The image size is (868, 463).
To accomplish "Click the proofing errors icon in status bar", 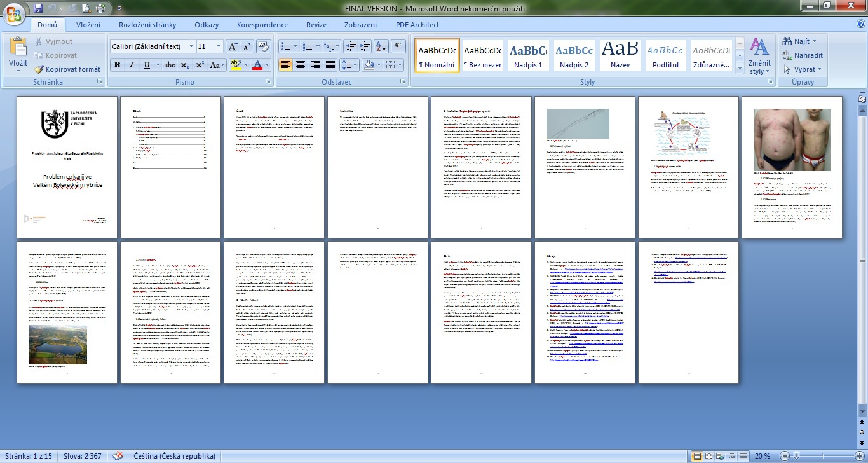I will (x=118, y=456).
